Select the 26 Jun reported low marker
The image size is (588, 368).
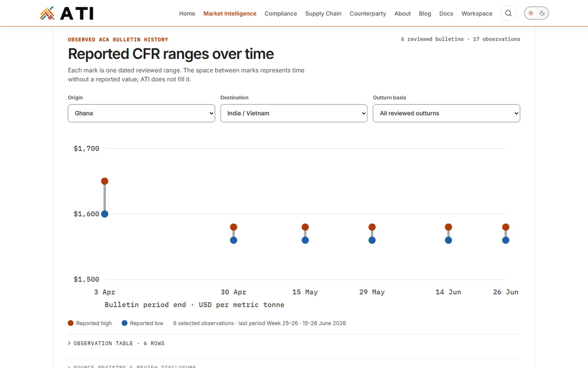point(506,240)
